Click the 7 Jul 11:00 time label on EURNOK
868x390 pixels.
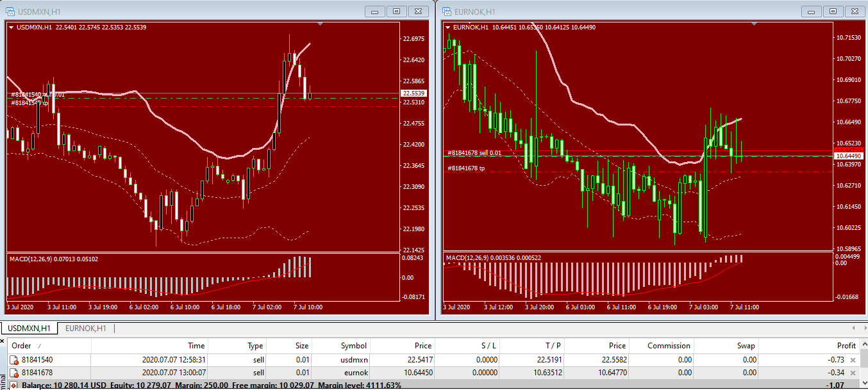click(x=744, y=307)
